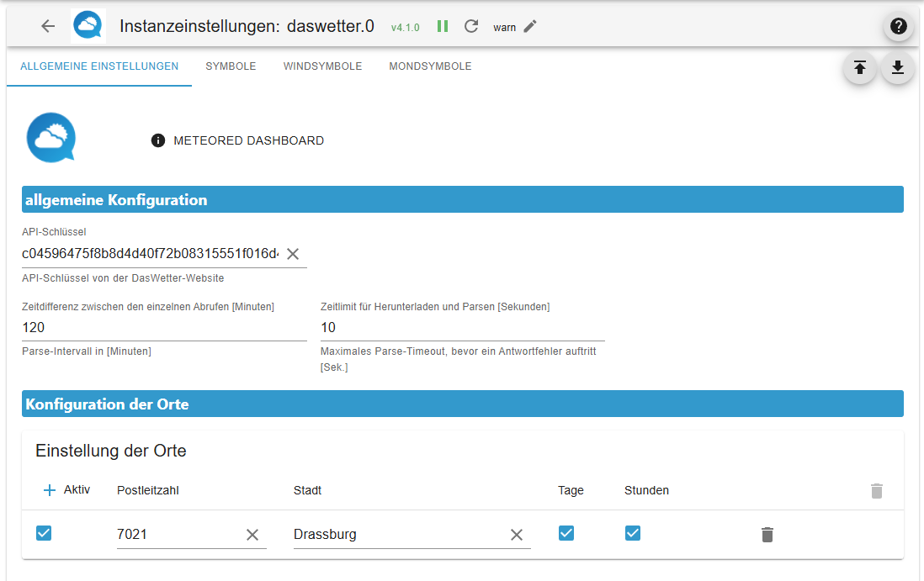Clear the API-Schlüssel field
This screenshot has width=924, height=581.
click(x=293, y=254)
